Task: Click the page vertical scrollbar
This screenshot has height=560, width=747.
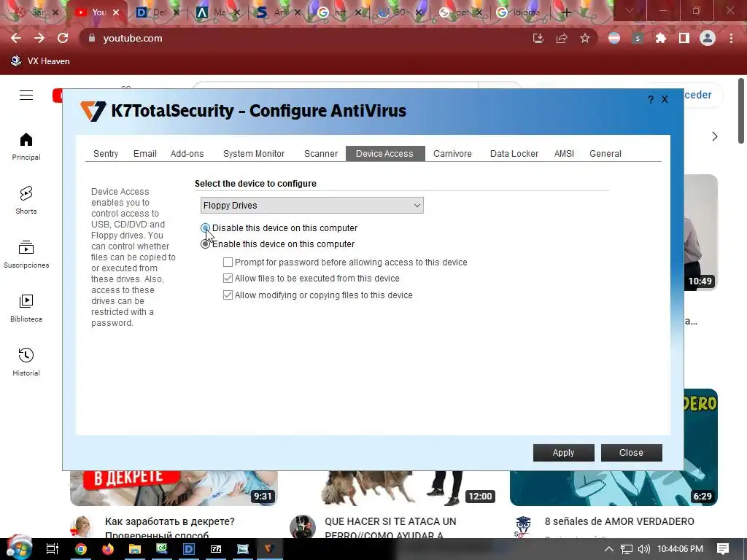Action: [741, 111]
